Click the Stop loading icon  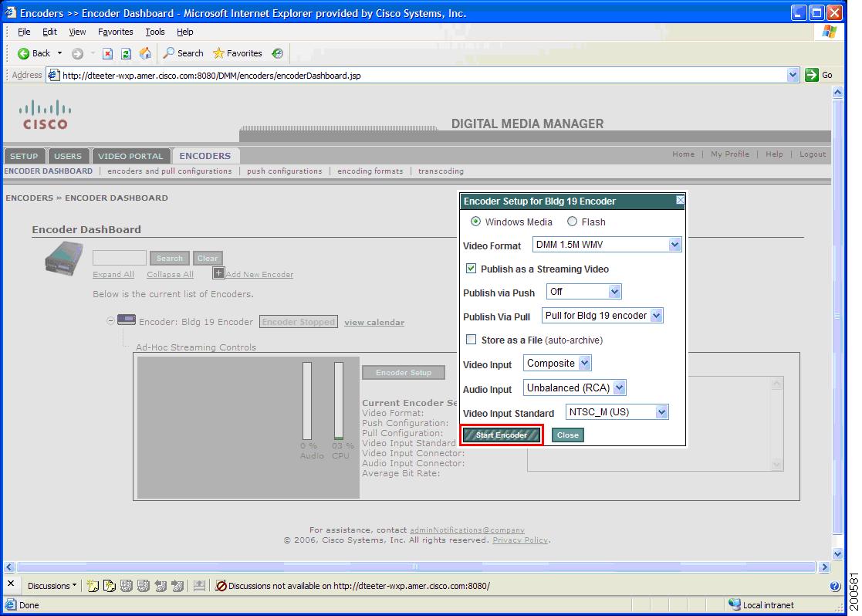[x=109, y=53]
